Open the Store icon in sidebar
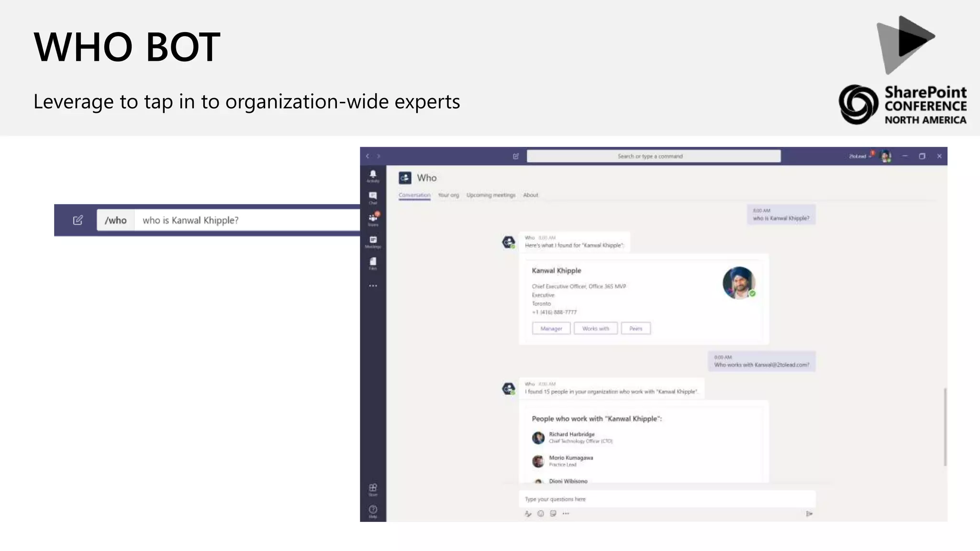 point(373,489)
